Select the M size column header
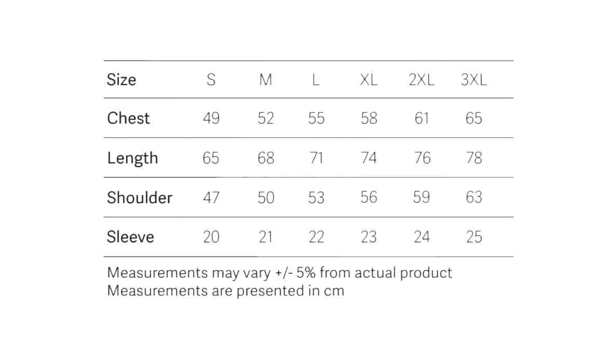The width and height of the screenshot is (613, 364). [265, 80]
